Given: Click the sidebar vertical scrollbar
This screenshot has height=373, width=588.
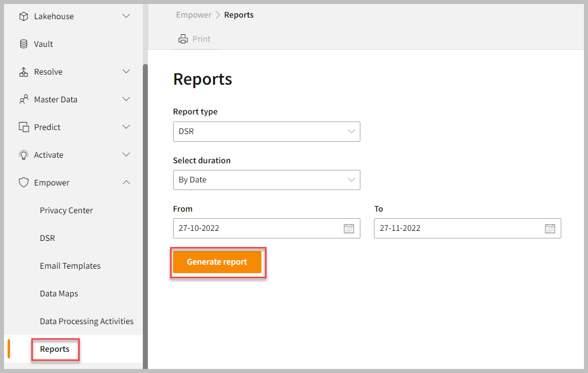Looking at the screenshot, I should [x=145, y=202].
